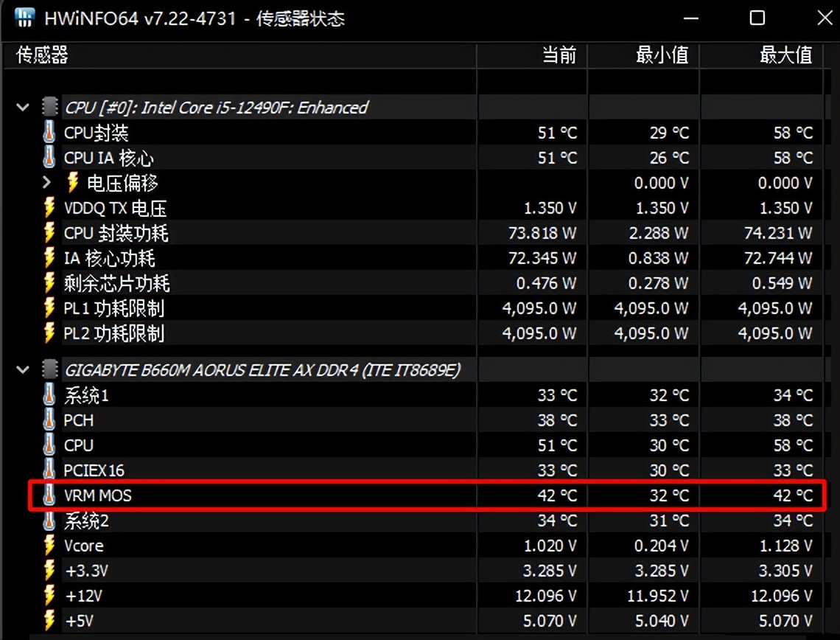Click lightning icon next to +3.3V
Viewport: 840px width, 640px height.
point(49,570)
